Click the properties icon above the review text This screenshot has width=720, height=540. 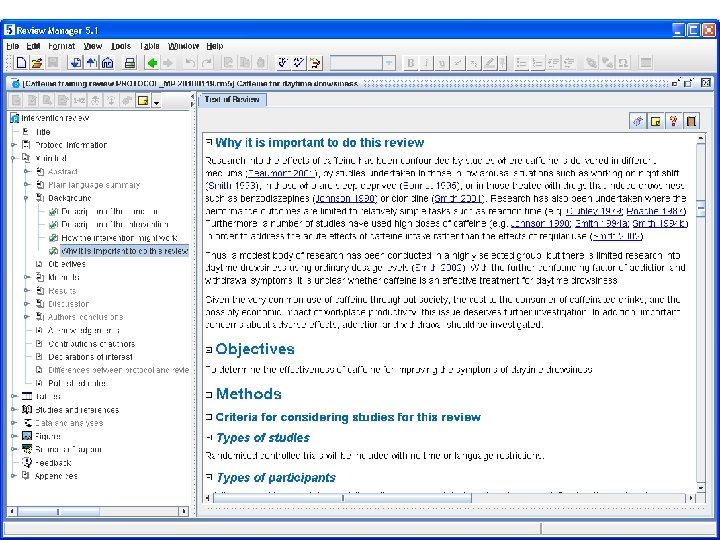click(x=638, y=121)
